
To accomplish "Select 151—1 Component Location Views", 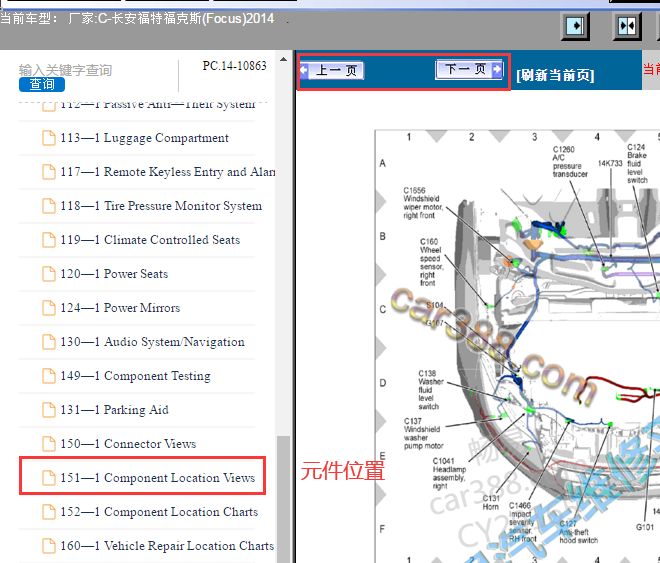I will click(158, 478).
